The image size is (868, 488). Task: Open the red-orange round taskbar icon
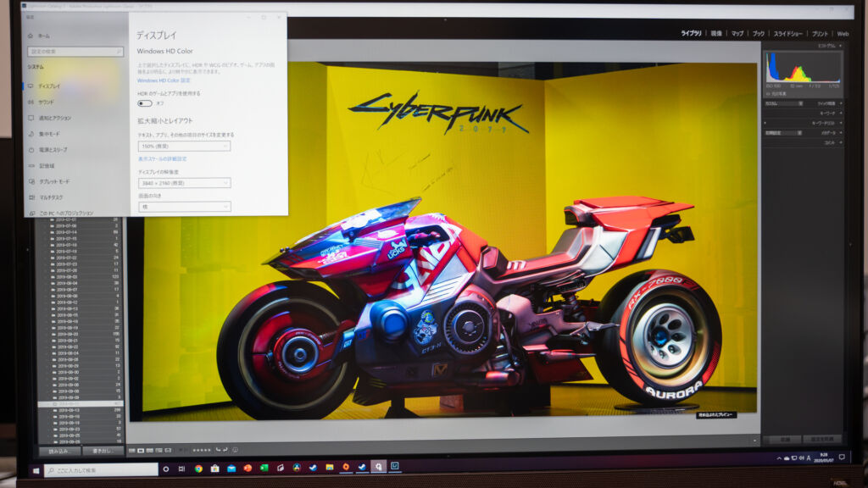click(x=248, y=469)
